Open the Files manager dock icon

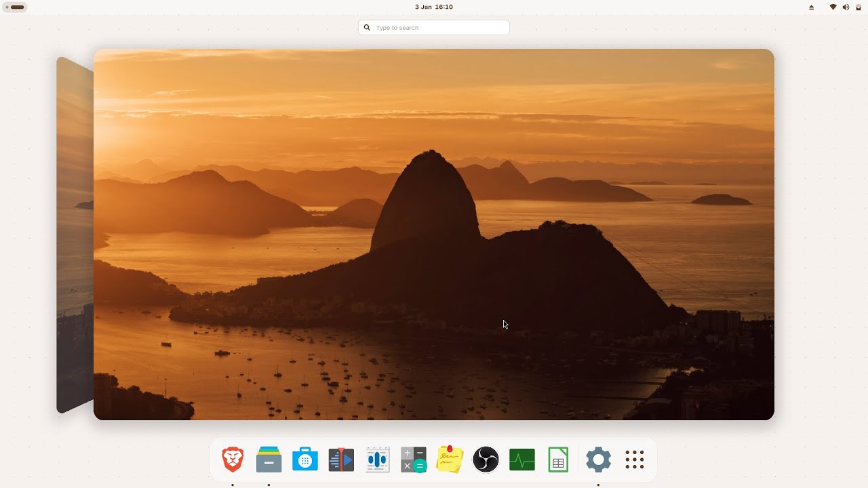click(269, 460)
